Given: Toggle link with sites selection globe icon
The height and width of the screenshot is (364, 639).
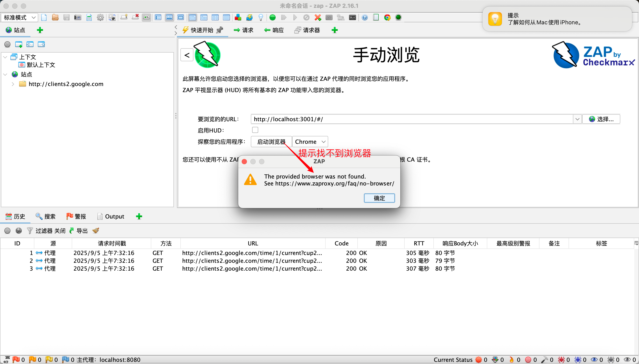Looking at the screenshot, I should click(19, 230).
